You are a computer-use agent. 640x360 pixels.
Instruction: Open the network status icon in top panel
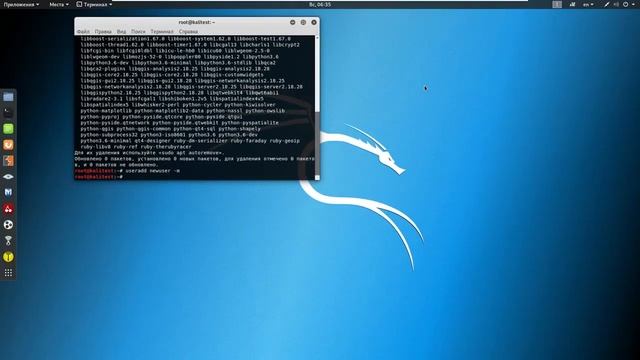tap(572, 4)
